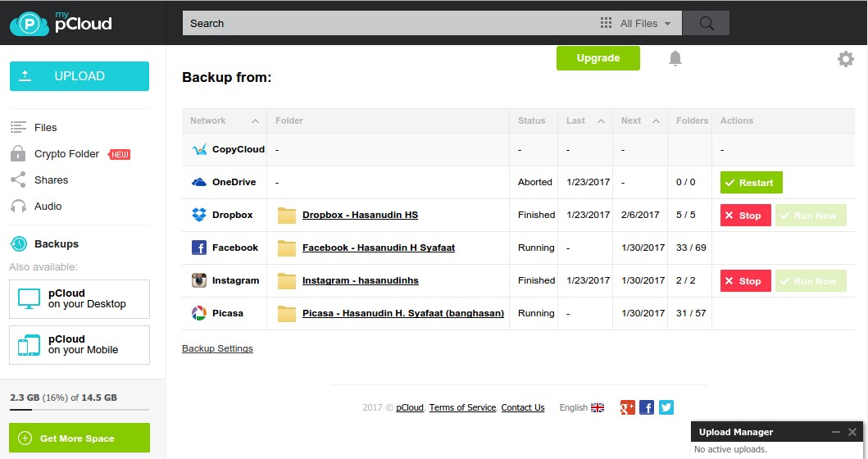Image resolution: width=868 pixels, height=459 pixels.
Task: Restart the OneDrive backup
Action: (x=751, y=183)
